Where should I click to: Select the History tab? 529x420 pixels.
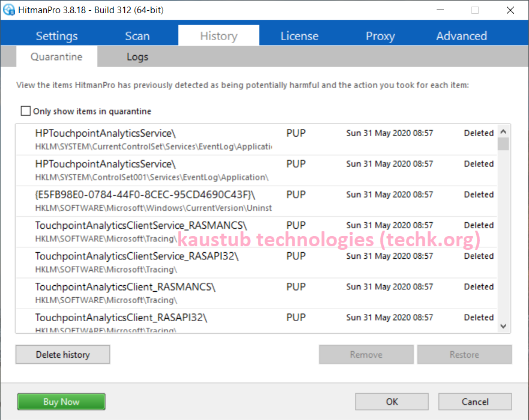[x=218, y=36]
